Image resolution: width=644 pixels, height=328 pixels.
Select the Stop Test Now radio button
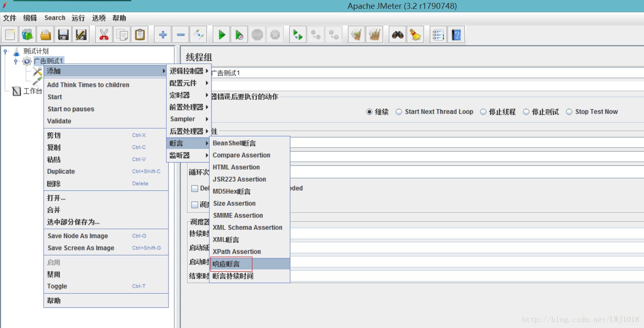(x=569, y=112)
